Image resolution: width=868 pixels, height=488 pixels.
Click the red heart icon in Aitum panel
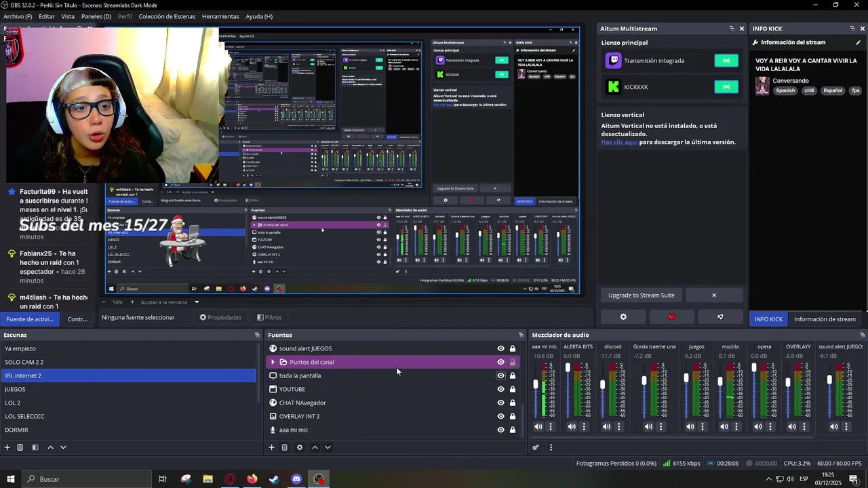672,317
